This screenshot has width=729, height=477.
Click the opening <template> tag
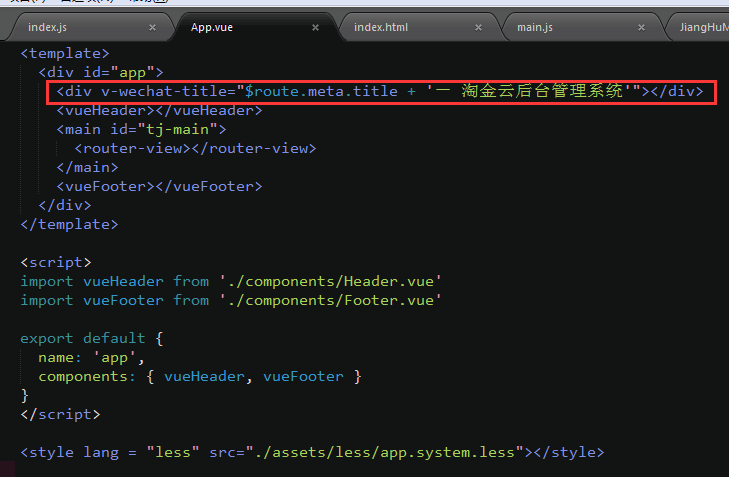click(x=65, y=54)
